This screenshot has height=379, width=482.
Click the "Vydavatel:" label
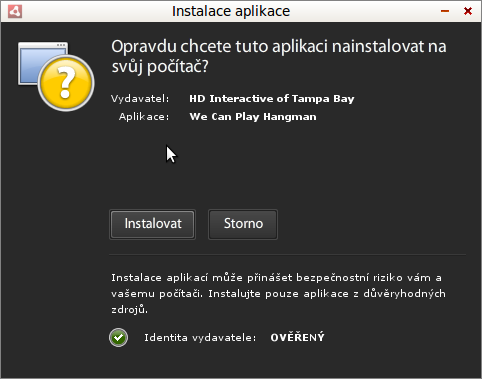pyautogui.click(x=140, y=99)
